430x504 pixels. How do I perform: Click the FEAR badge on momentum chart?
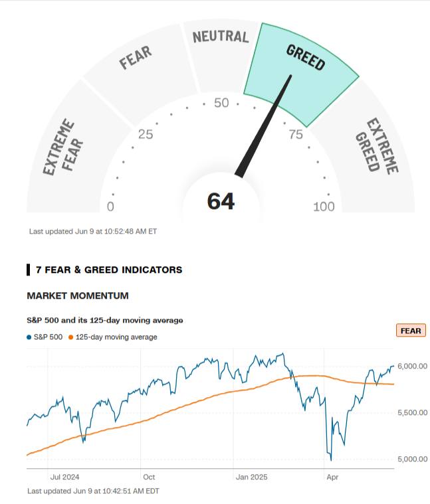click(411, 331)
